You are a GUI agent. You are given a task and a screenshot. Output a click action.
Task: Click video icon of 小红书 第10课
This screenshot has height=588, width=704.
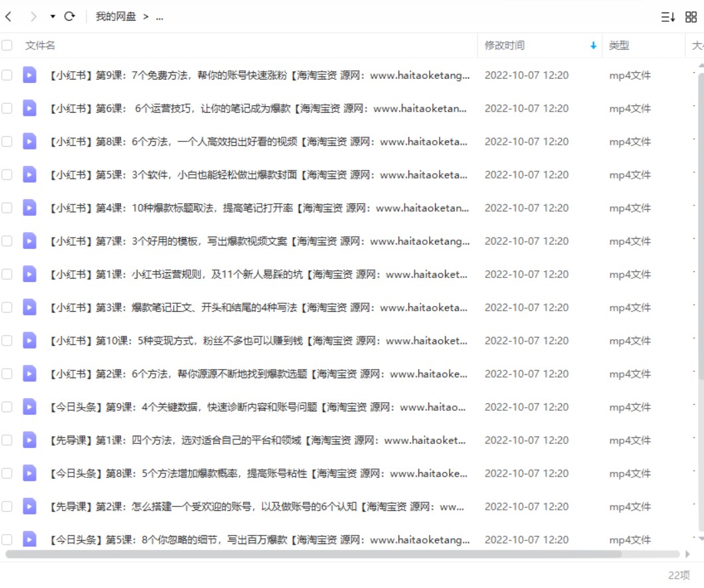coord(30,340)
